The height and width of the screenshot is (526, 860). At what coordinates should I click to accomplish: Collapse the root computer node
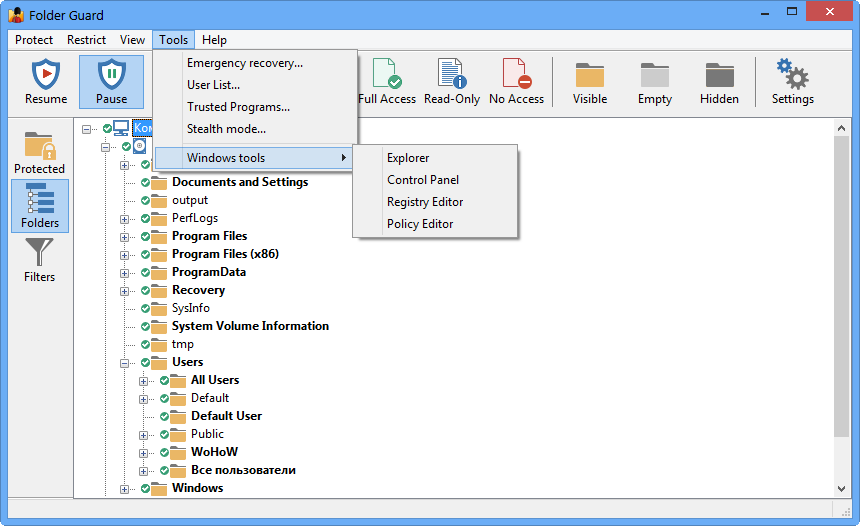tap(86, 129)
